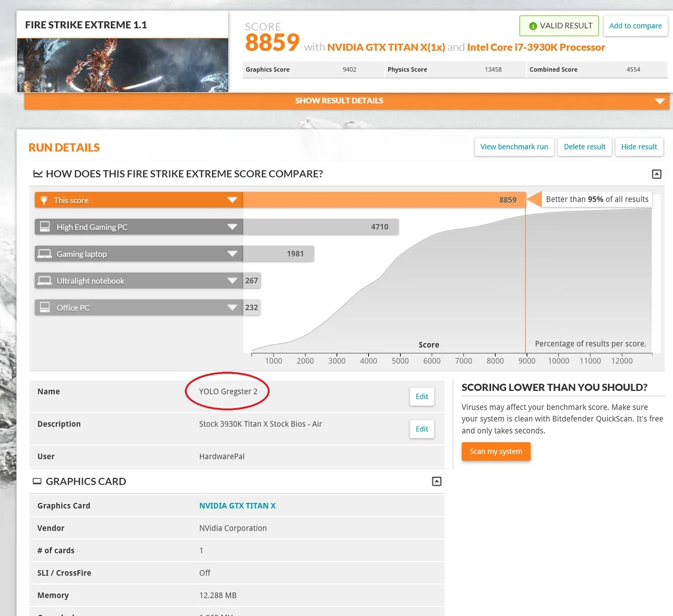Click the SLI / CrossFire value Off
This screenshot has height=616, width=673.
[205, 573]
